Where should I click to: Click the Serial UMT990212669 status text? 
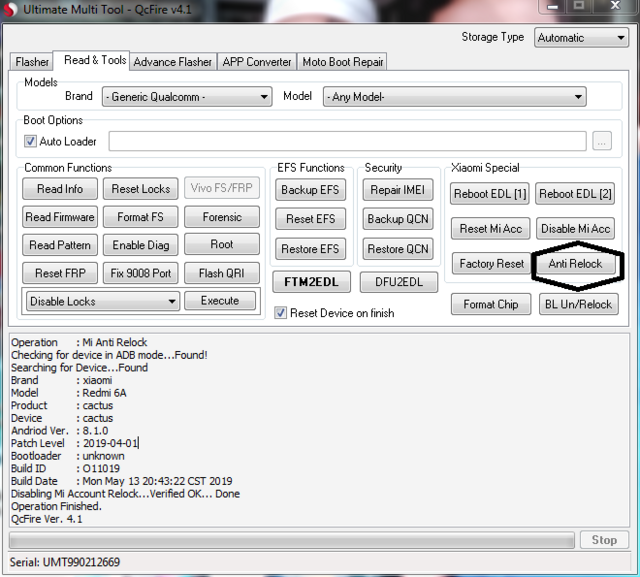tap(65, 562)
